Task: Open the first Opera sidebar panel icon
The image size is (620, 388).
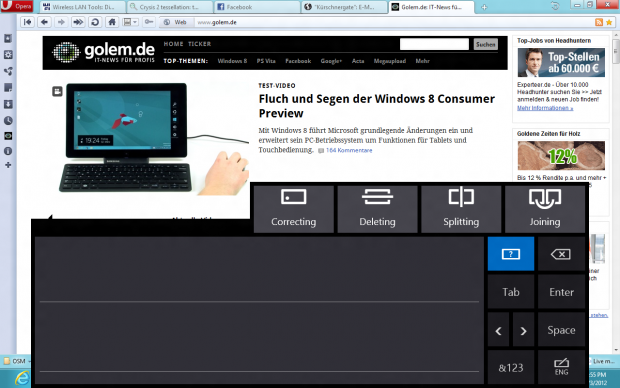Action: click(x=8, y=38)
